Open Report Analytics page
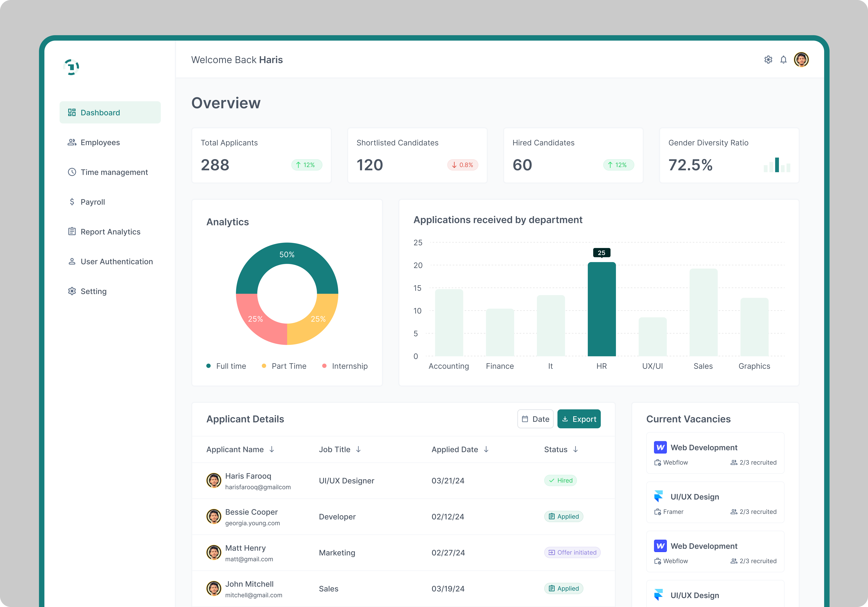This screenshot has width=868, height=607. (x=110, y=232)
